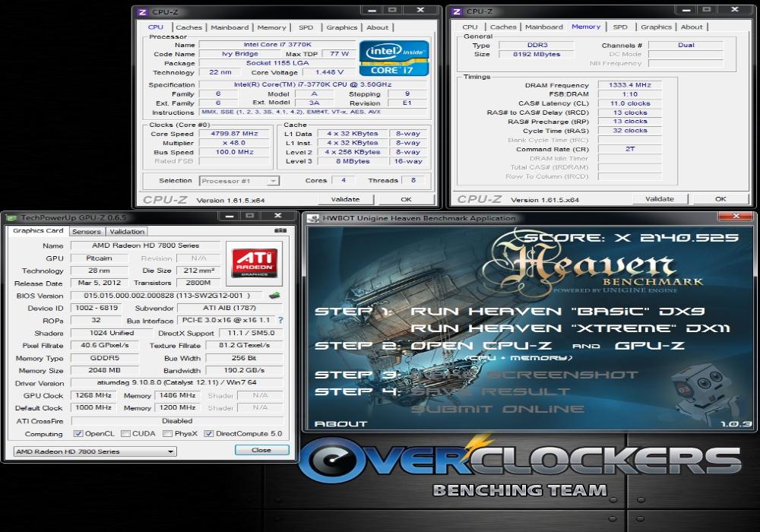Close the HWBOT Heaven Benchmark window

(x=736, y=216)
